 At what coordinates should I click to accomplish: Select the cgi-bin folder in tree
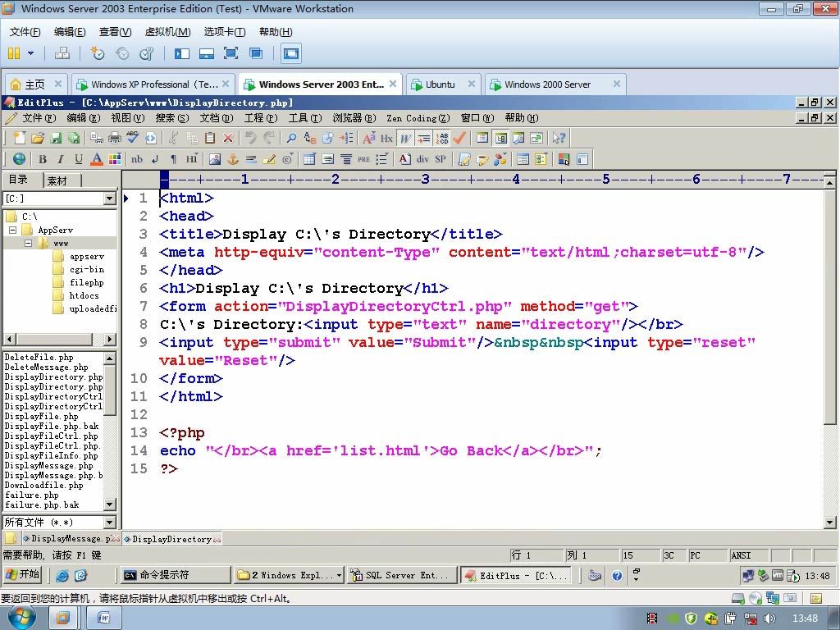pyautogui.click(x=87, y=269)
